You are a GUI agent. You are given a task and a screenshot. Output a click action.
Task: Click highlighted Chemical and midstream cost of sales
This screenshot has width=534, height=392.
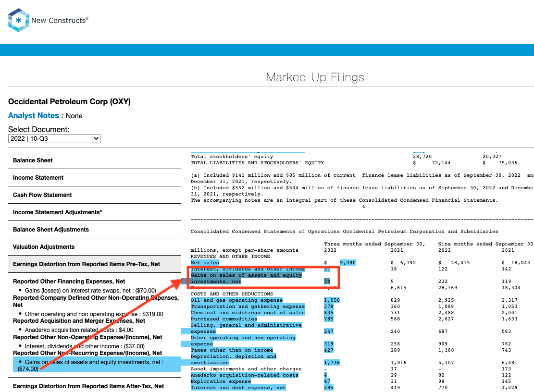(x=248, y=313)
